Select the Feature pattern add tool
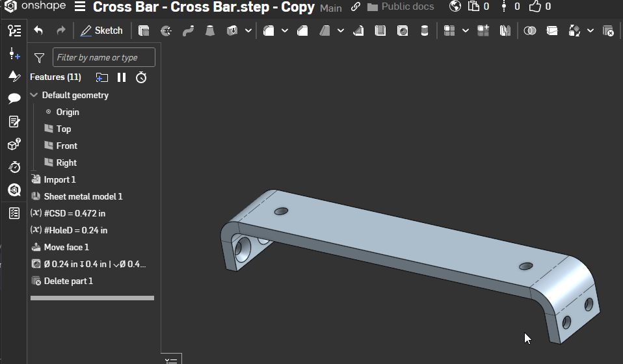 (x=483, y=31)
